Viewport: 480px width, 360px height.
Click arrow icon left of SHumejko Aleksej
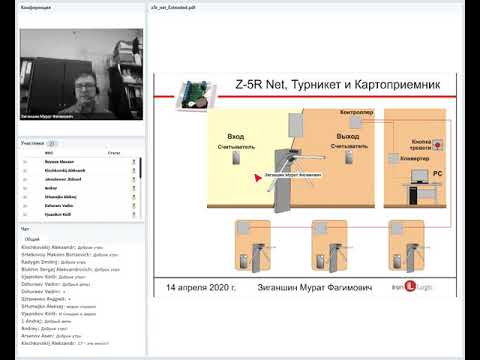[x=25, y=197]
